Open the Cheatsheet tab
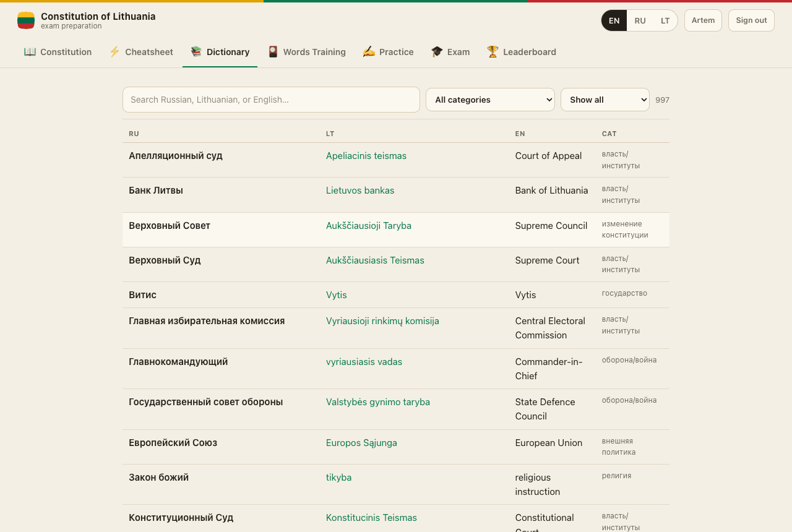Screen dimensions: 792x532 [x=141, y=52]
